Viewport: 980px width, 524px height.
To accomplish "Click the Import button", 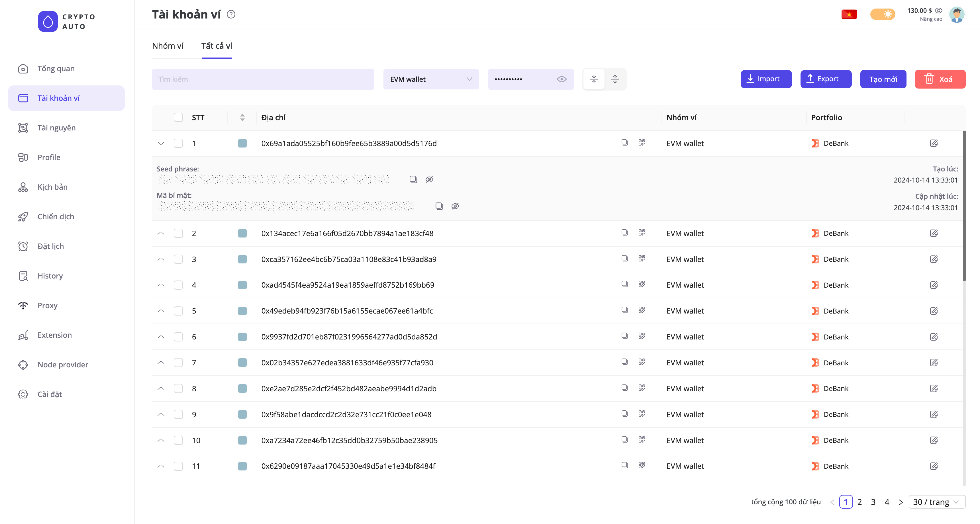I will click(766, 79).
